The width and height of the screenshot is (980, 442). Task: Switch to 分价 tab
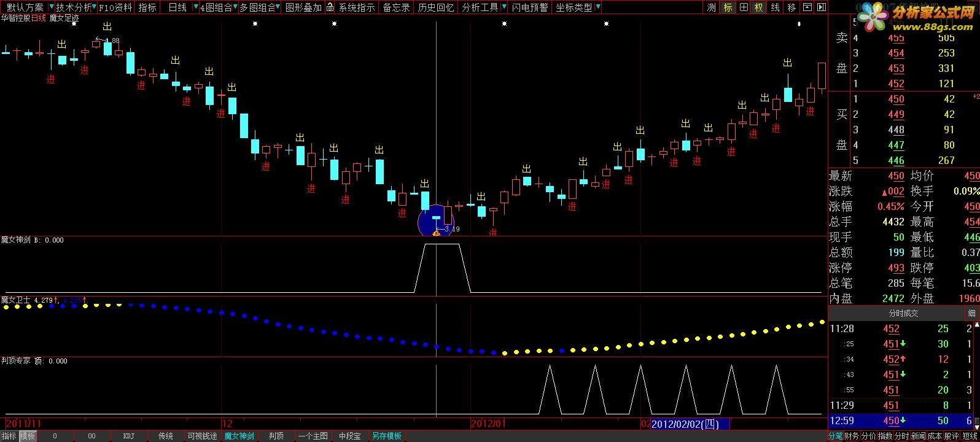click(869, 436)
